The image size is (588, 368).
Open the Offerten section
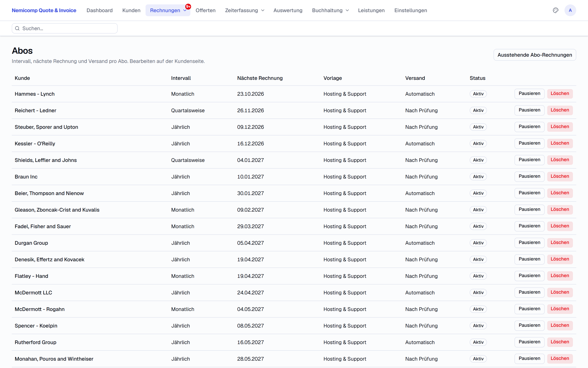205,10
